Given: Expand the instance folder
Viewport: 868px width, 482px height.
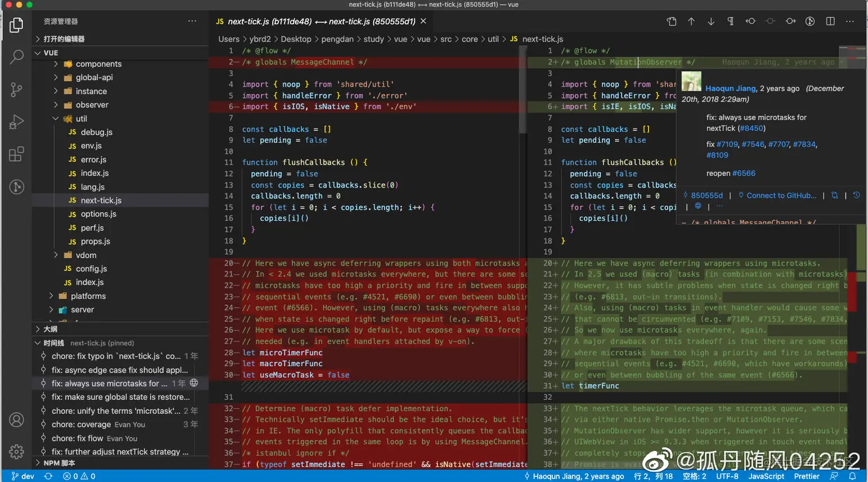Looking at the screenshot, I should pyautogui.click(x=120, y=91).
